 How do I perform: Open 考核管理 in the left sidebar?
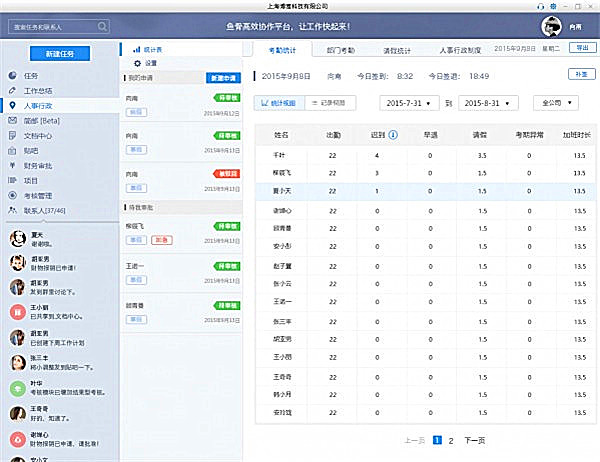37,196
